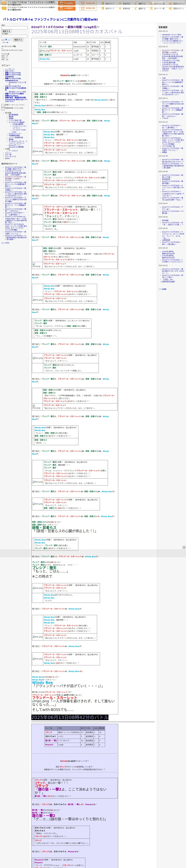Viewport: 186px width, 868px height.
Task: Open アネモネ in update history
Action: [165, 118]
